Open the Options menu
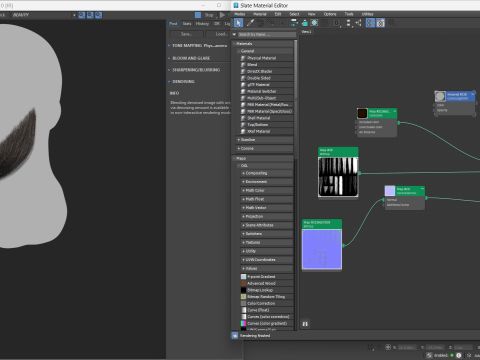This screenshot has height=360, width=480. tap(330, 14)
